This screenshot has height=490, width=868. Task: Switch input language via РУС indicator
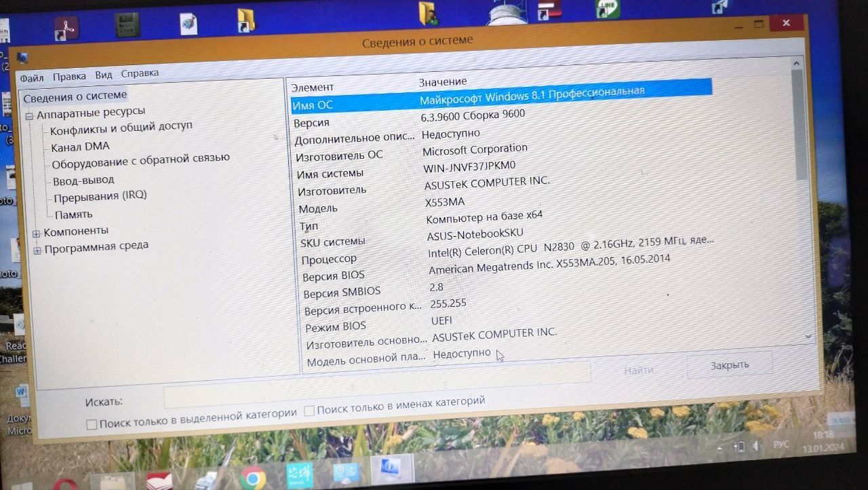(x=781, y=444)
